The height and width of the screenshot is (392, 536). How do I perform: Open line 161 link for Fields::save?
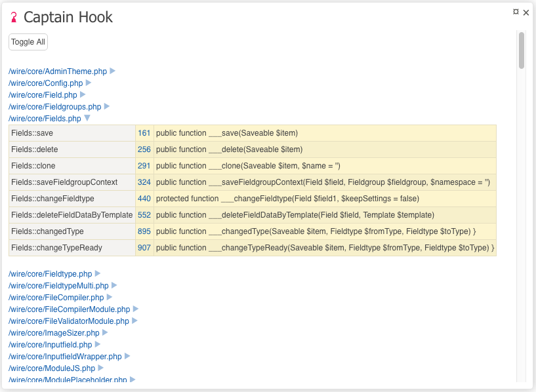144,133
